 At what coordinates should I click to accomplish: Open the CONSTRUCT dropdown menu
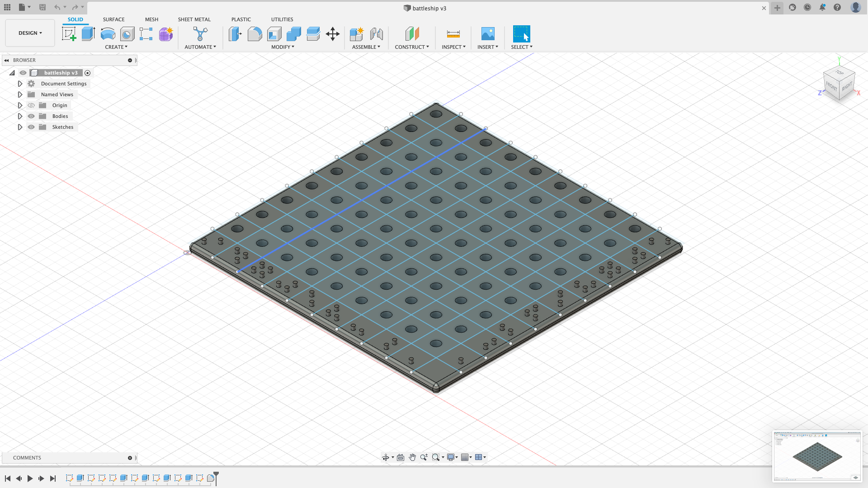coord(412,47)
